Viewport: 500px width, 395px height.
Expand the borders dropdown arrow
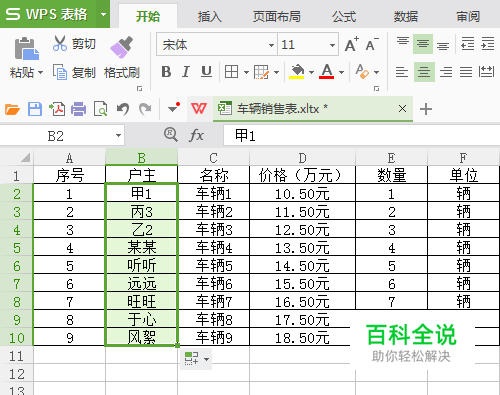point(246,72)
